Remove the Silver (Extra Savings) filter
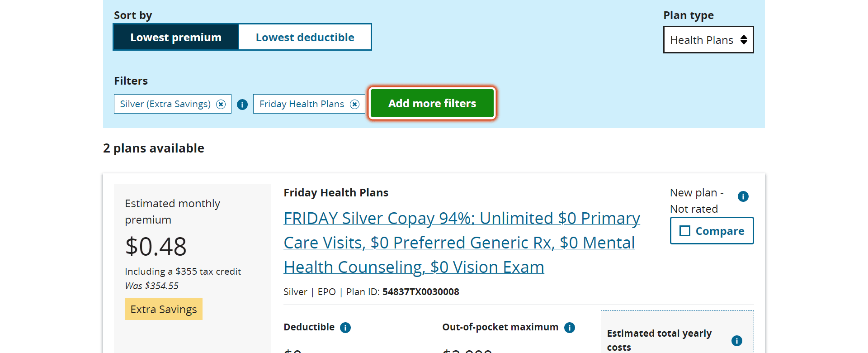 [221, 105]
